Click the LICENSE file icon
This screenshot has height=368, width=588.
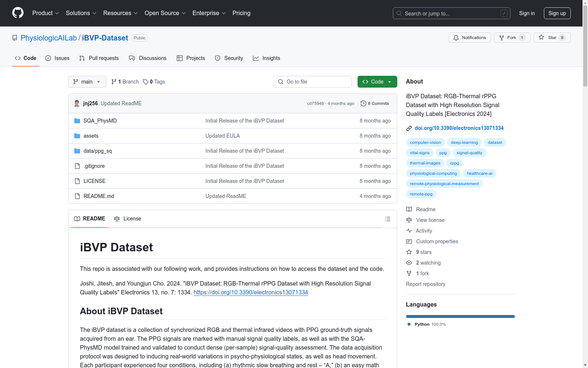(x=77, y=181)
